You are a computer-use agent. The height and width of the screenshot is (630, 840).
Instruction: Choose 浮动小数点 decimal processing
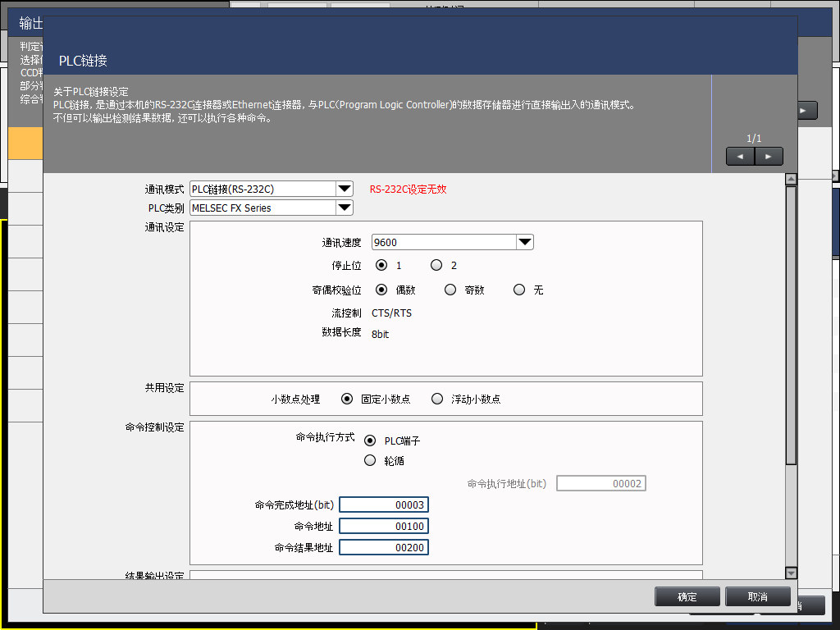[x=437, y=399]
